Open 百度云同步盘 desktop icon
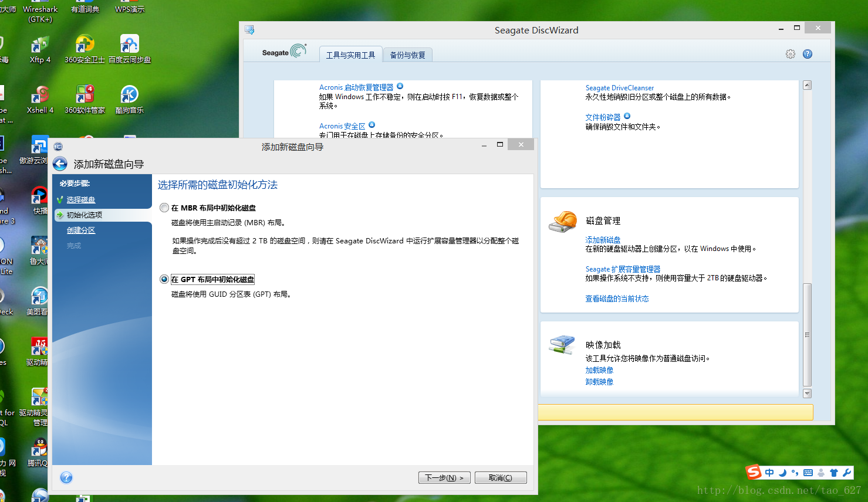The image size is (868, 502). [130, 50]
